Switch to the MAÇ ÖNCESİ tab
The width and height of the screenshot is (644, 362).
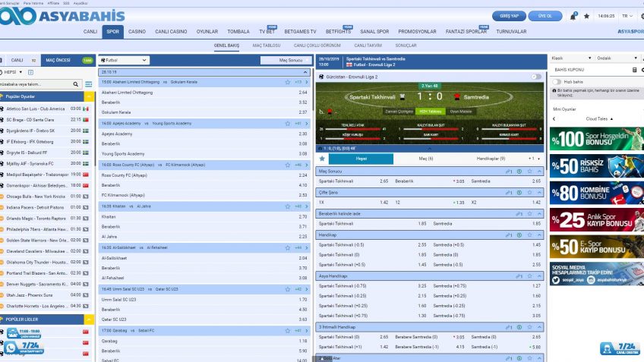pos(58,60)
